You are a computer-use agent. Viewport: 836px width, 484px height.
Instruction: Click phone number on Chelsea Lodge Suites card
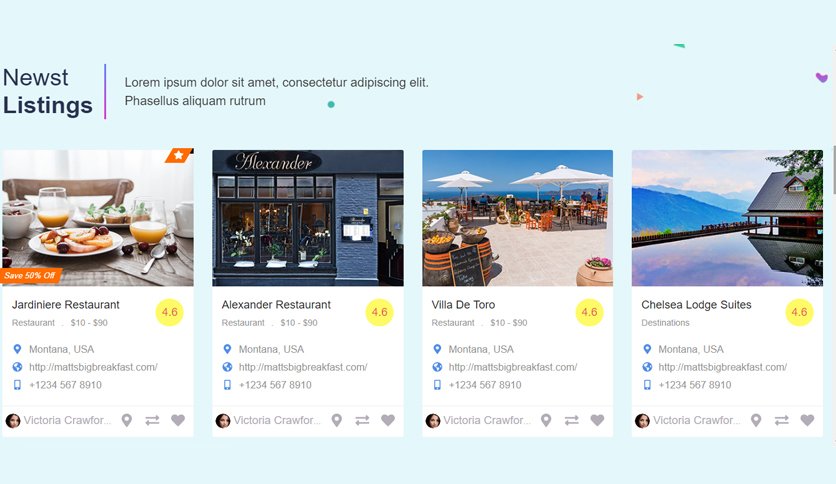(x=695, y=385)
